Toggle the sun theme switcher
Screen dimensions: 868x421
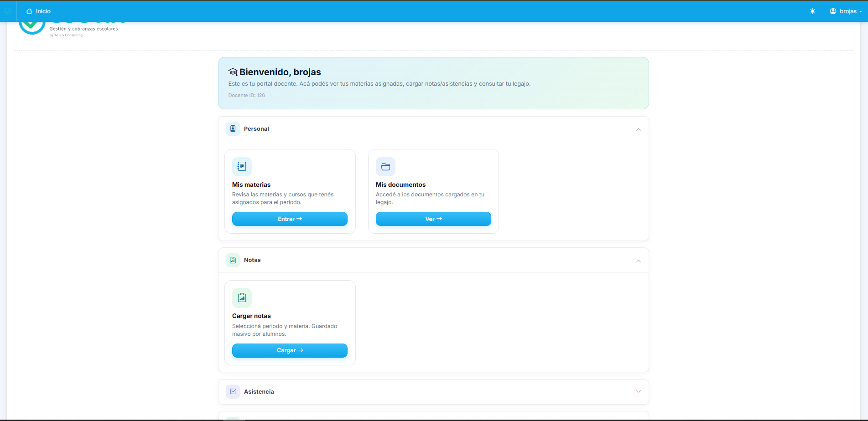tap(812, 11)
